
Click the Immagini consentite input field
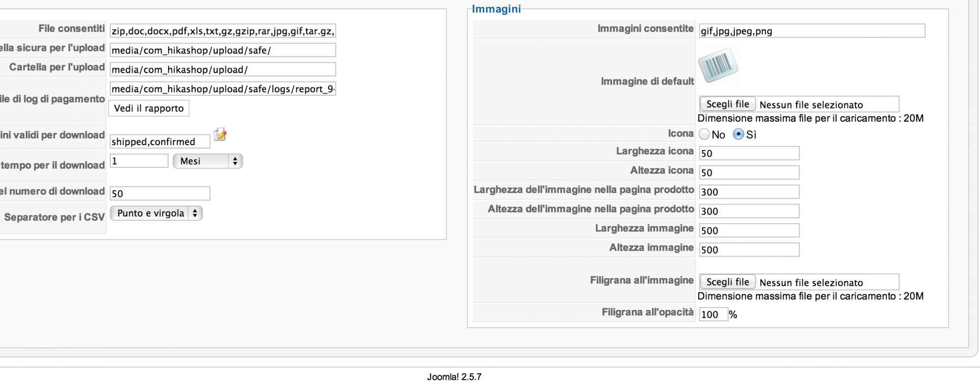[x=812, y=31]
